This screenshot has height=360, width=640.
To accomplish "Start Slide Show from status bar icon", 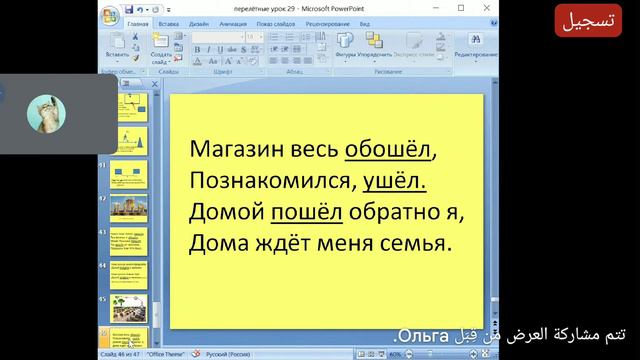I will click(381, 354).
